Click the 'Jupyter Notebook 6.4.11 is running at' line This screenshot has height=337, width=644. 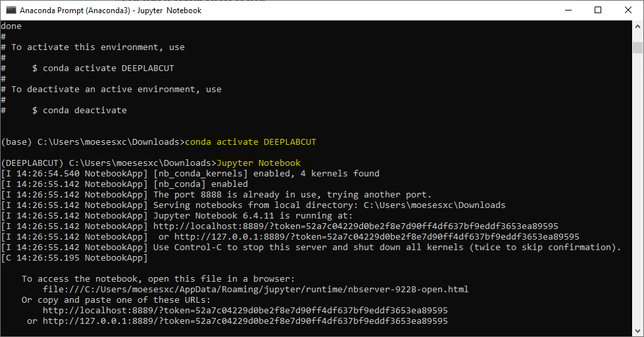pos(253,216)
